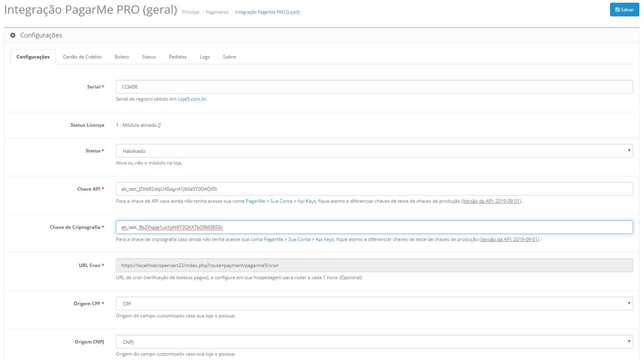The width and height of the screenshot is (644, 361).
Task: Click the Chave API input box
Action: tap(273, 189)
